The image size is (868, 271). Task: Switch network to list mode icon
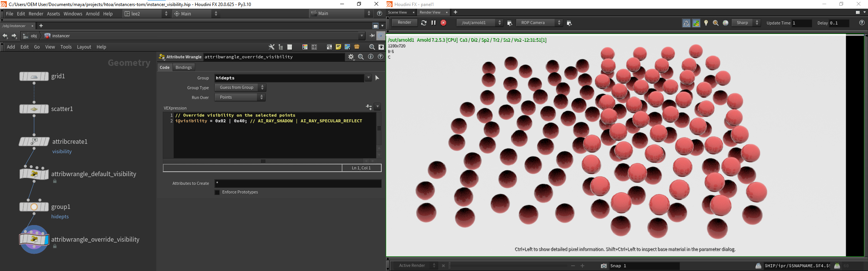[290, 47]
